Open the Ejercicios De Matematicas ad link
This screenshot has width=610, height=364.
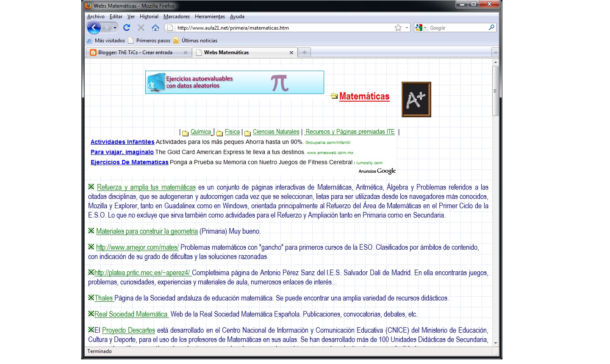click(x=130, y=162)
